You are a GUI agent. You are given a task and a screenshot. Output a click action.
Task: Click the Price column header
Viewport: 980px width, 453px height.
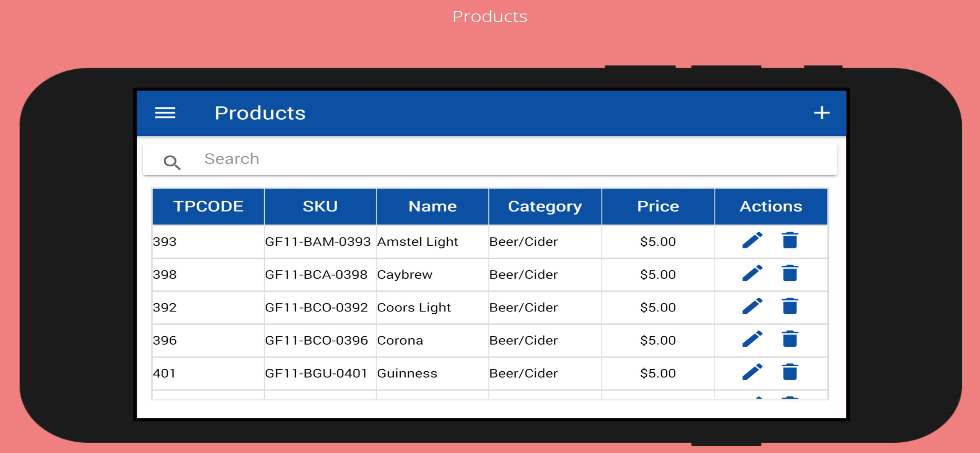[658, 206]
